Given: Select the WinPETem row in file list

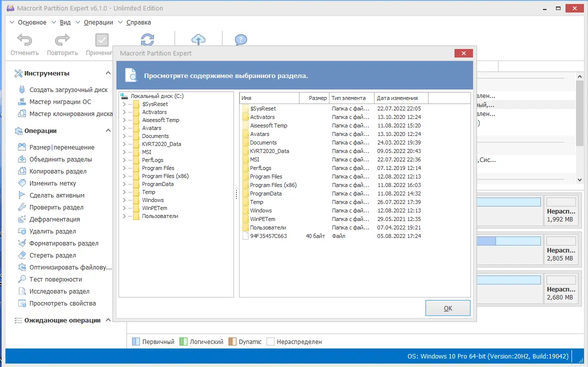Looking at the screenshot, I should point(332,219).
